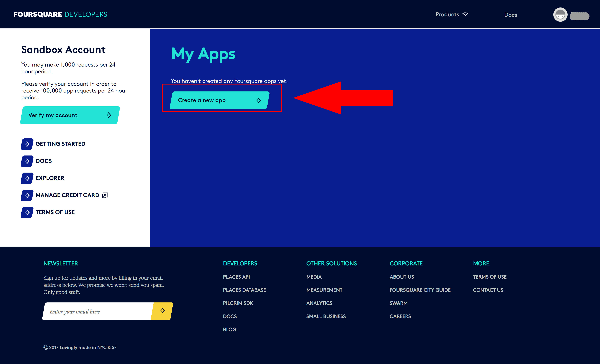
Task: Click DEVELOPERS footer column heading
Action: (x=240, y=263)
